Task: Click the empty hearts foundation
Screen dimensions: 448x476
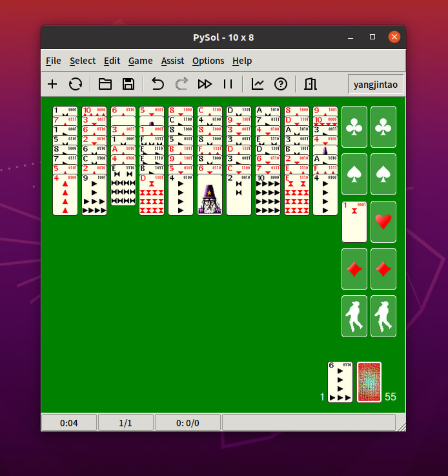Action: (383, 222)
